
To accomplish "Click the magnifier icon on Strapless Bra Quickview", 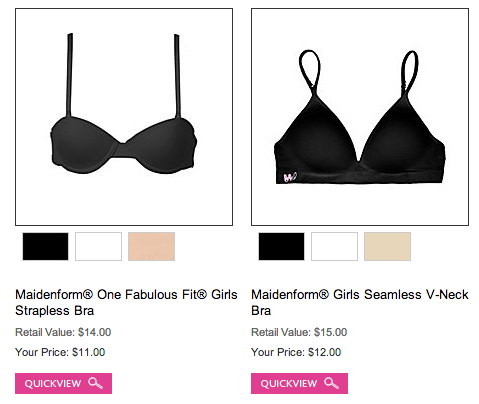I will [x=95, y=383].
